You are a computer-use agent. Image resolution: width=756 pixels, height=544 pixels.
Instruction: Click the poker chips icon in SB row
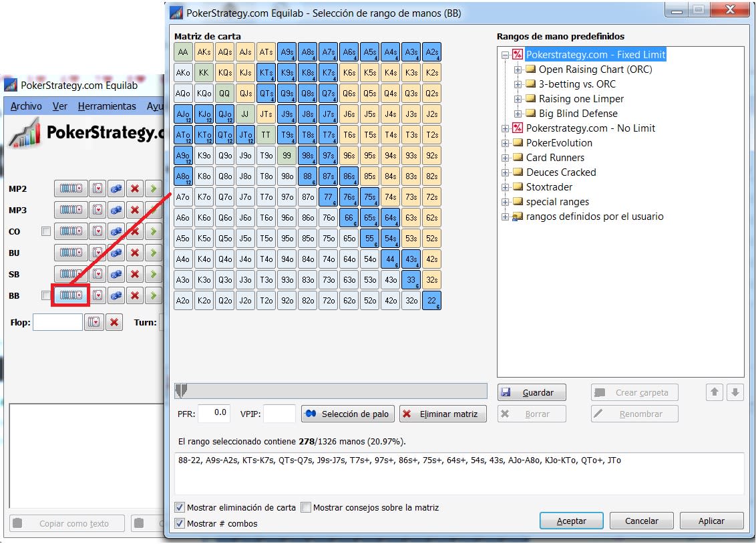(116, 274)
